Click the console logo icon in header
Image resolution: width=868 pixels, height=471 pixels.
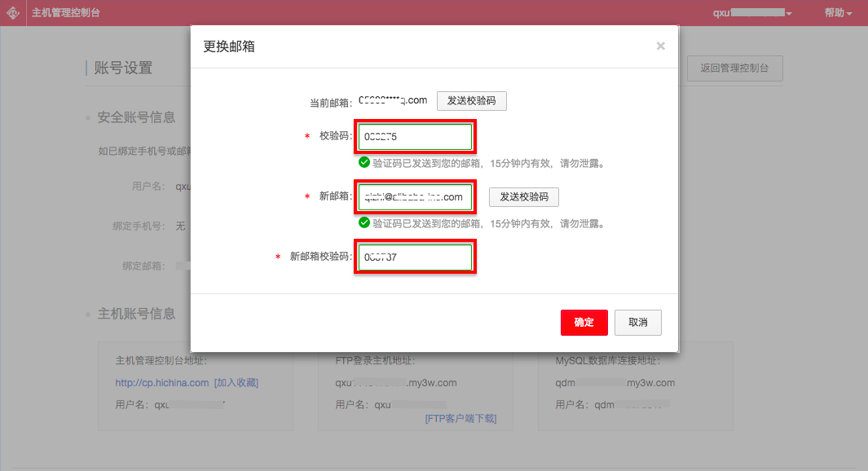click(13, 13)
